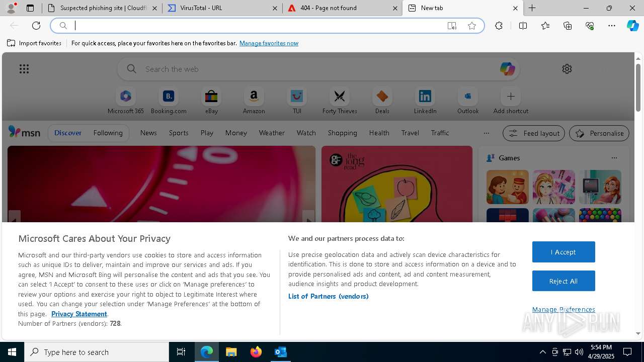This screenshot has height=362, width=644.
Task: Open the Favorites toolbar icon
Action: [x=545, y=26]
